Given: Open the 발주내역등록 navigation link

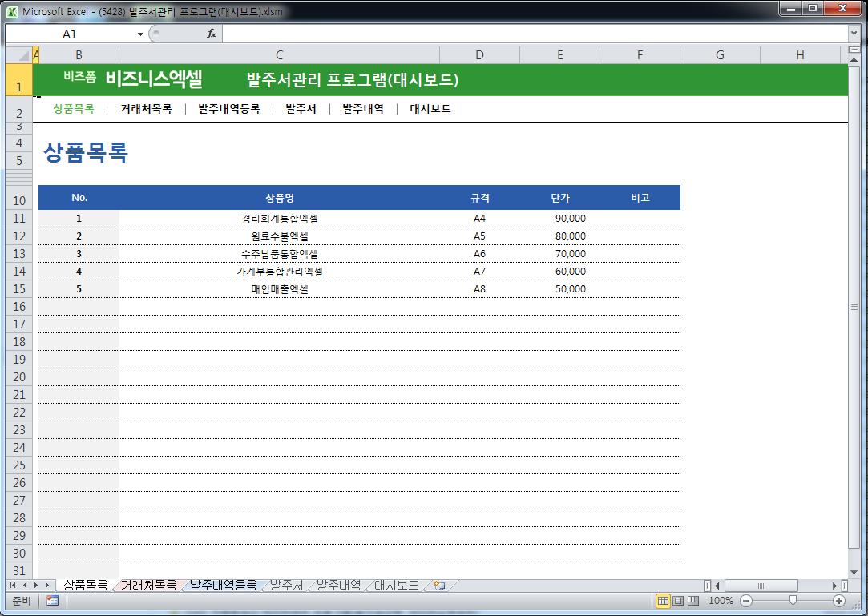Looking at the screenshot, I should (x=229, y=108).
